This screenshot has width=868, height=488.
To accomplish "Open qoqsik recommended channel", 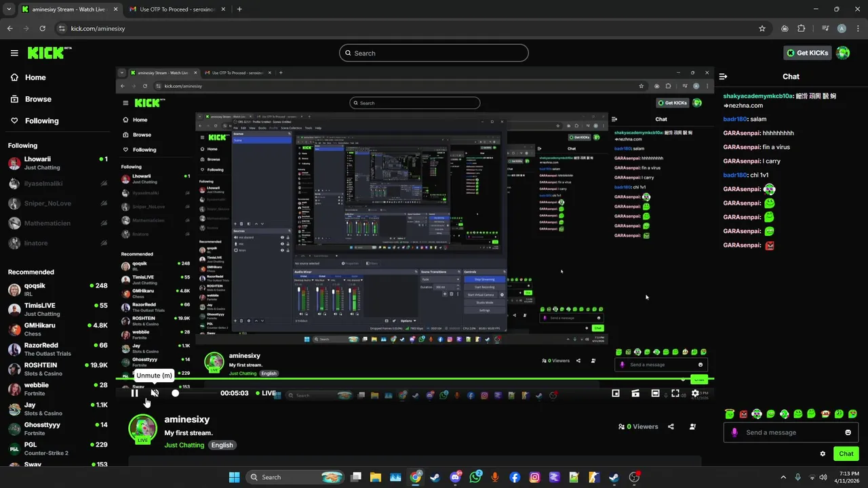I will point(58,290).
